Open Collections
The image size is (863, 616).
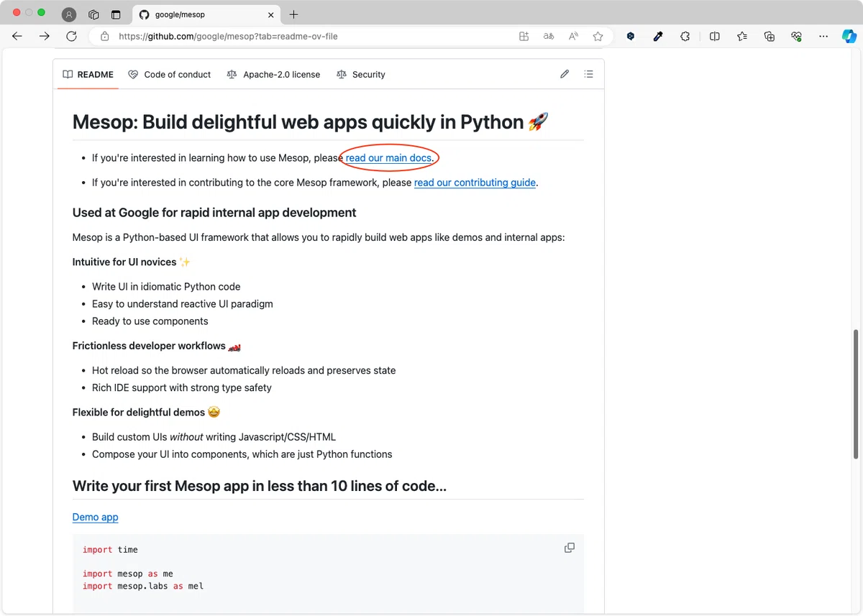[x=770, y=36]
